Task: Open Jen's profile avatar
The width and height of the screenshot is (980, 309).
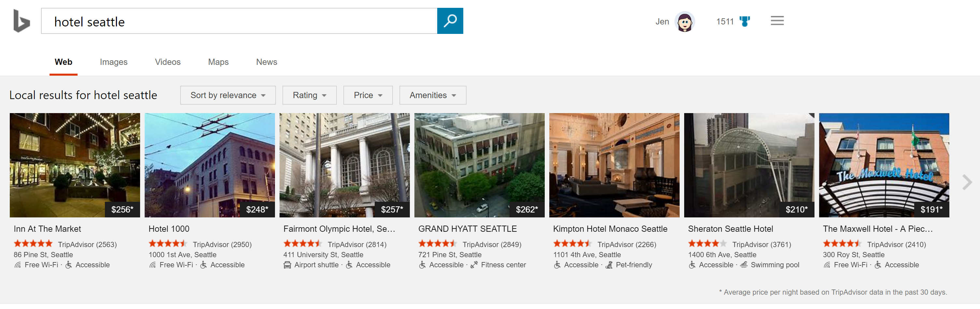Action: (x=684, y=22)
